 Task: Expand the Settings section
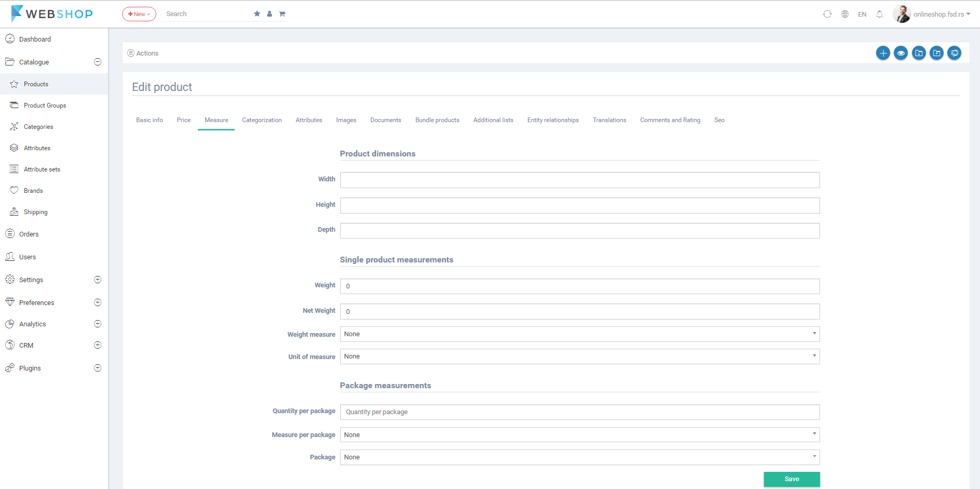click(97, 280)
